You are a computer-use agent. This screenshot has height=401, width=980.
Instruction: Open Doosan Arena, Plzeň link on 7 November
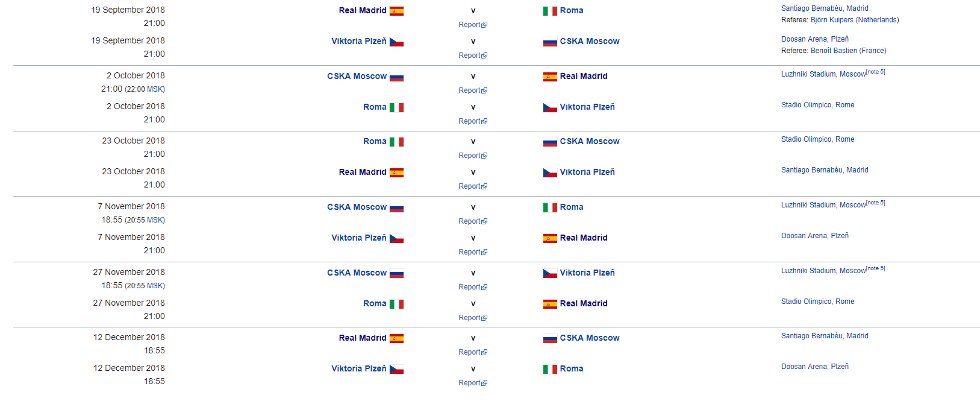point(815,236)
